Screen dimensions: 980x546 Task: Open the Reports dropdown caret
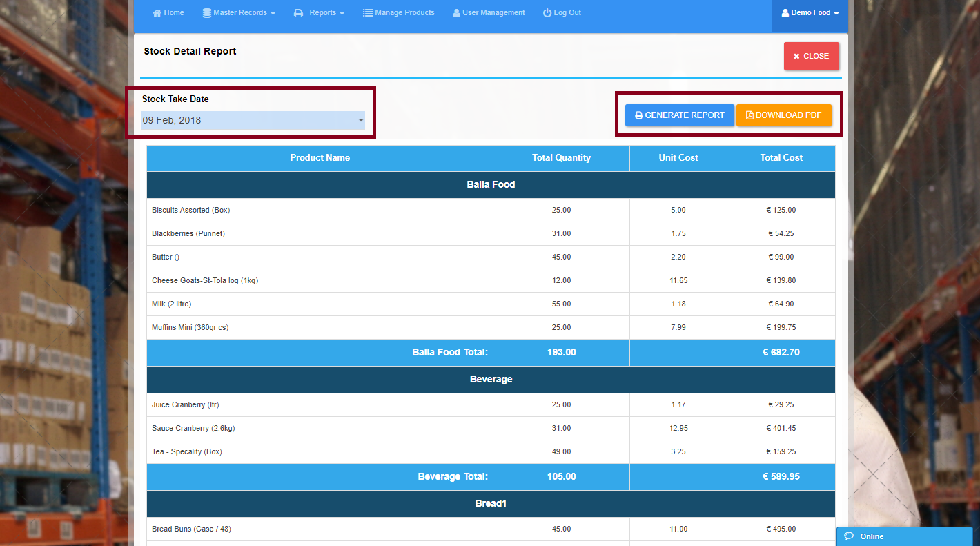(x=342, y=13)
